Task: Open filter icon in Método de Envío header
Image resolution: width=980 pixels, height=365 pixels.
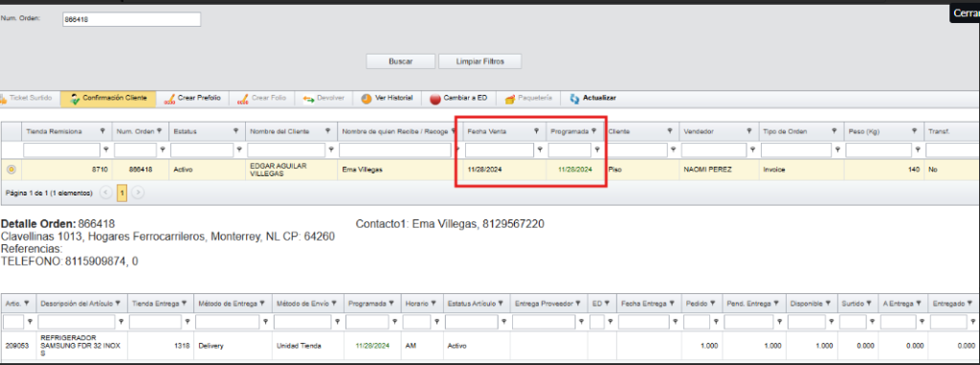Action: click(x=335, y=303)
